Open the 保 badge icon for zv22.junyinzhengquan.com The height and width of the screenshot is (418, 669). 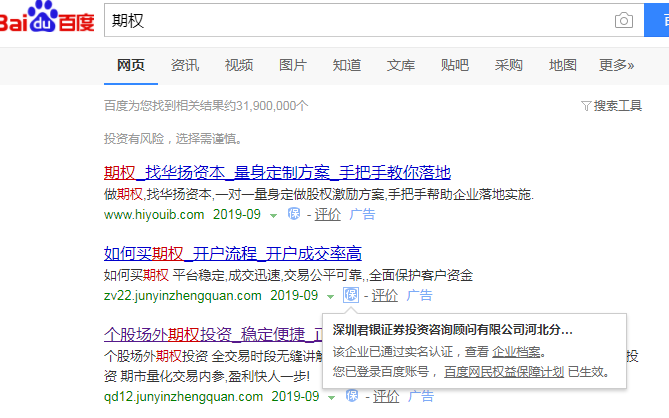(351, 295)
